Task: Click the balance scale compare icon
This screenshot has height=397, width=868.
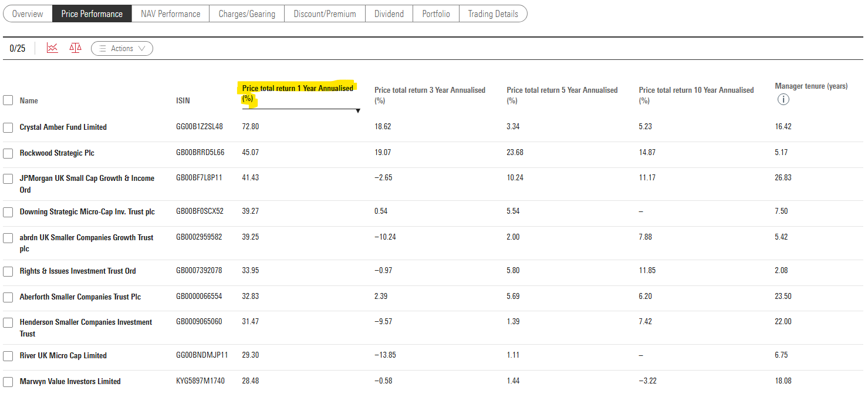Action: point(75,48)
